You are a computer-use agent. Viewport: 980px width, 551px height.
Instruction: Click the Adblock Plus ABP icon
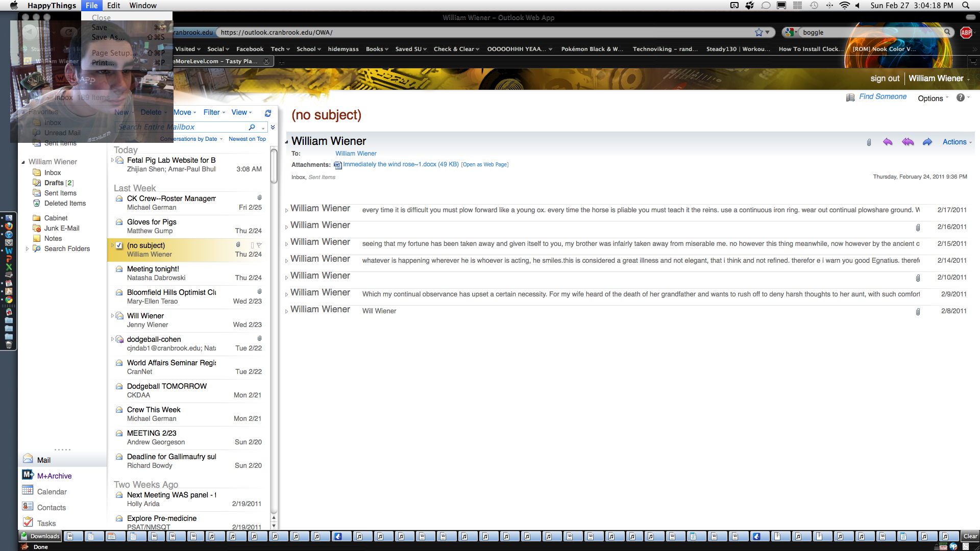point(966,33)
